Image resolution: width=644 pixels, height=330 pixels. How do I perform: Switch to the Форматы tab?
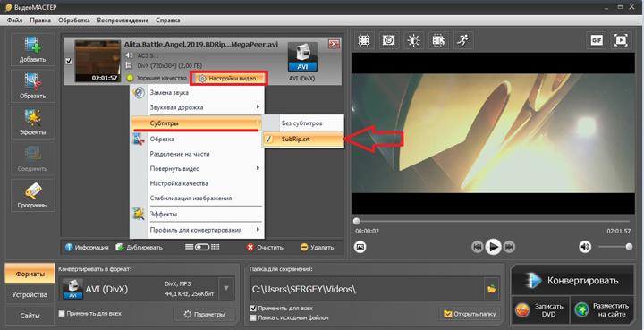click(x=30, y=274)
